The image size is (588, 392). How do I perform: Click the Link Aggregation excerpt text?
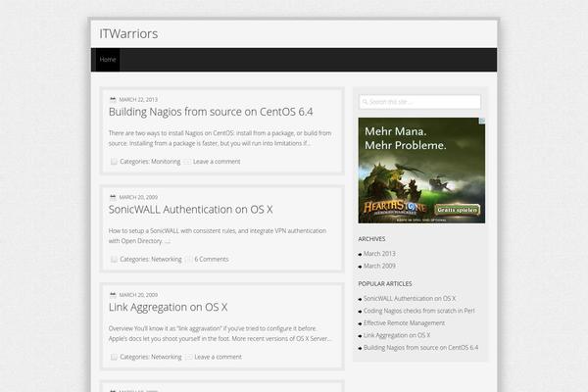pos(220,333)
